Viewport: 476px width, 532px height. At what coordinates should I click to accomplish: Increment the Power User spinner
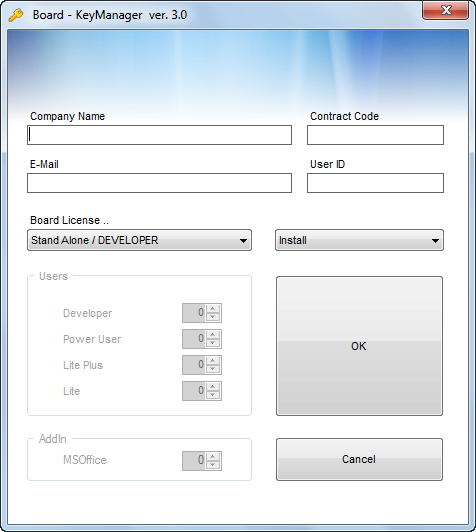click(x=213, y=335)
